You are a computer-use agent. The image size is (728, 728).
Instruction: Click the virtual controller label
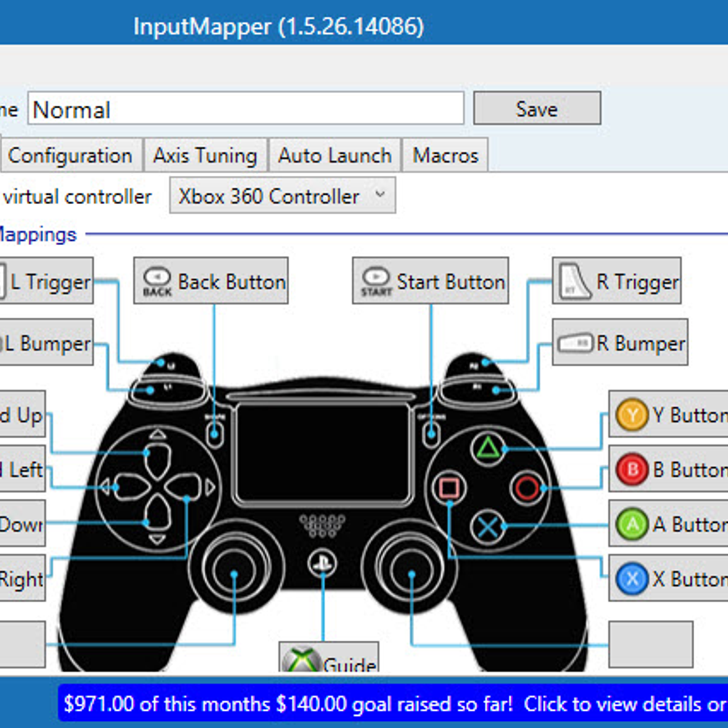(77, 197)
